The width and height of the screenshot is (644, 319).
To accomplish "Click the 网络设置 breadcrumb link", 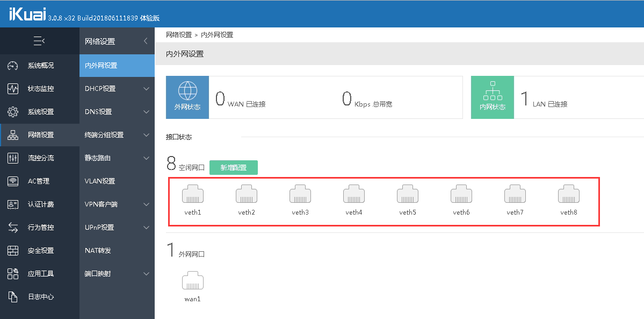I will click(179, 35).
